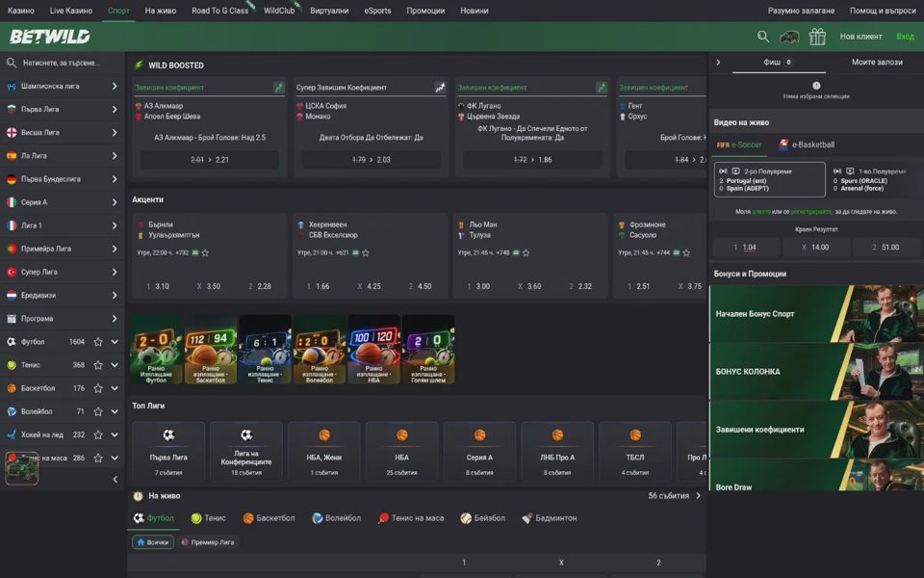Select the Първа Лига top league card
This screenshot has width=924, height=578.
[168, 451]
